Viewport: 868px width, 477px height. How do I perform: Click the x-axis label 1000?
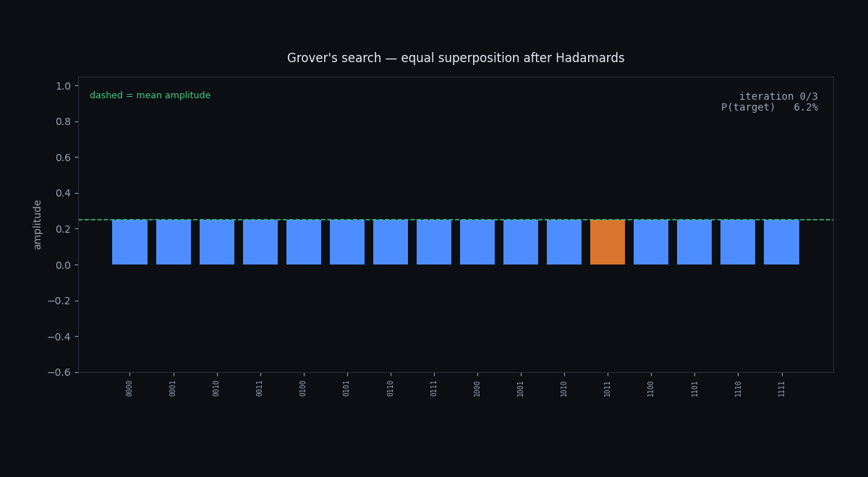(x=477, y=388)
